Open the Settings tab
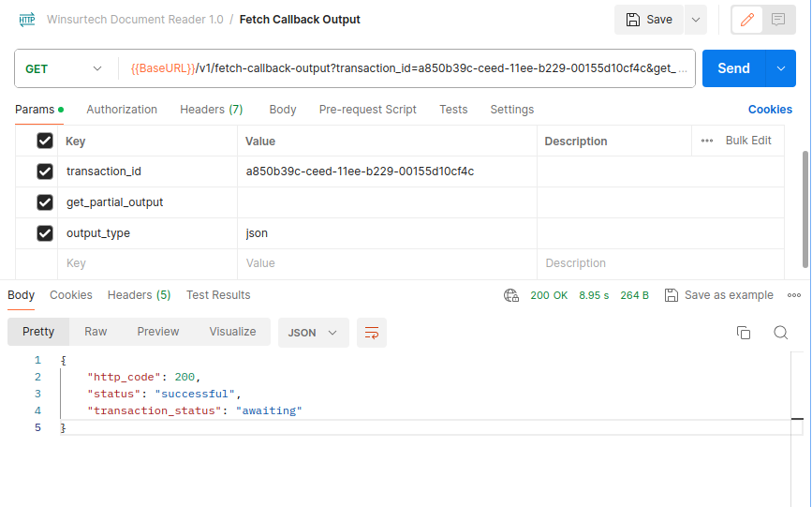Viewport: 812px width, 507px height. (512, 110)
